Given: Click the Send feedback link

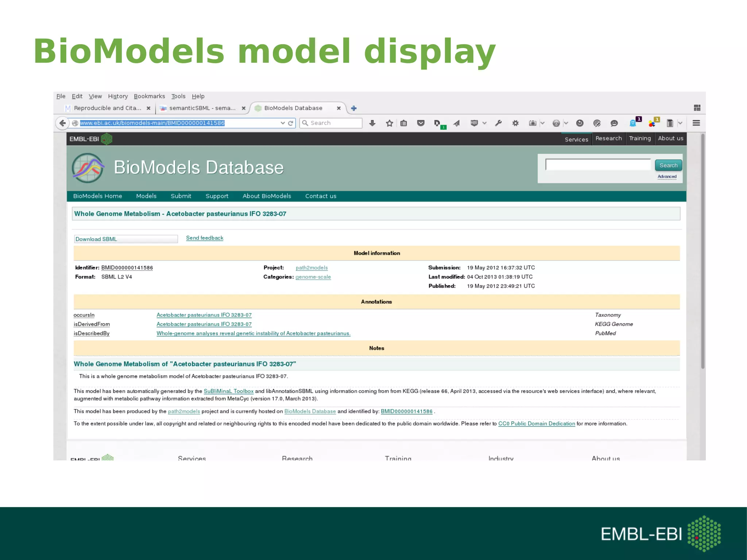Looking at the screenshot, I should (x=205, y=238).
